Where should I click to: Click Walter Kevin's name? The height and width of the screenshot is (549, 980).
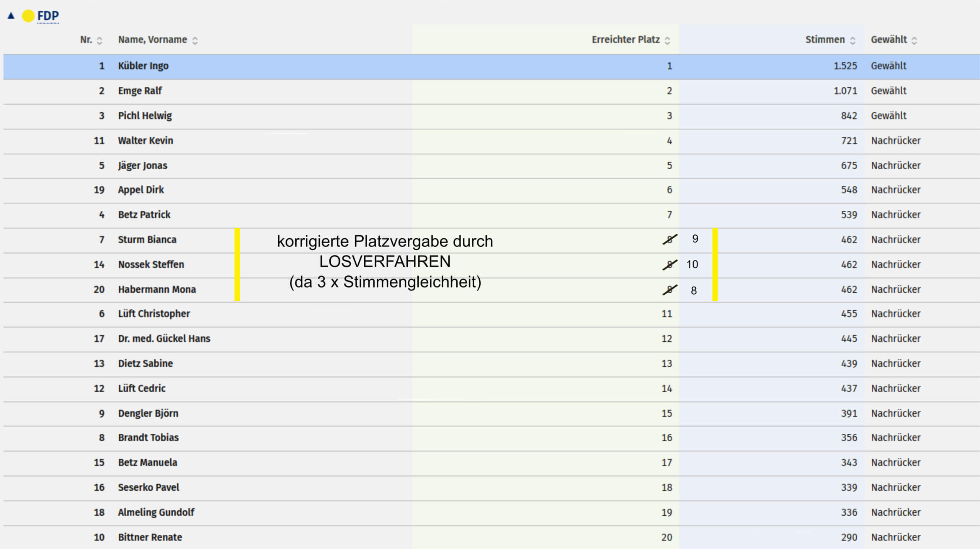(145, 141)
